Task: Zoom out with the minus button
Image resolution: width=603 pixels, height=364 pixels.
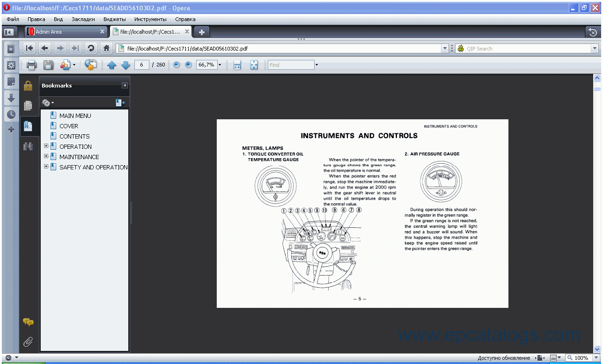Action: [176, 65]
